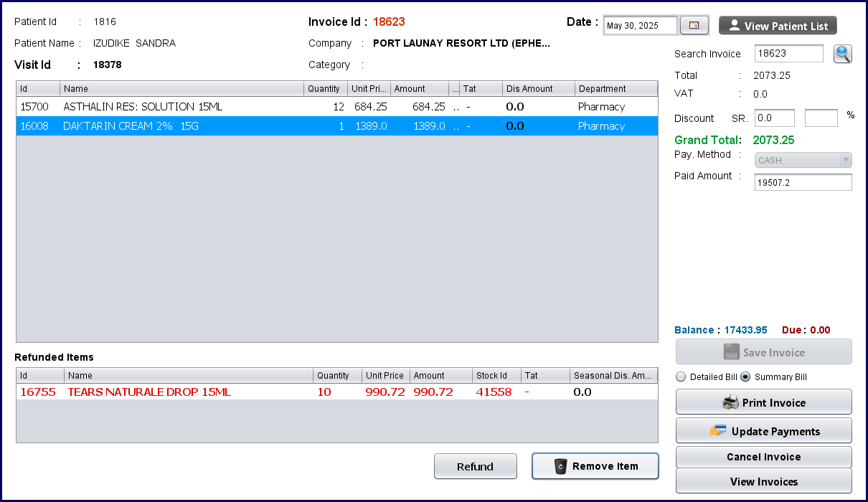Select refunded item TEARS NATURALE DROP 15ML
This screenshot has width=868, height=502.
click(x=149, y=392)
